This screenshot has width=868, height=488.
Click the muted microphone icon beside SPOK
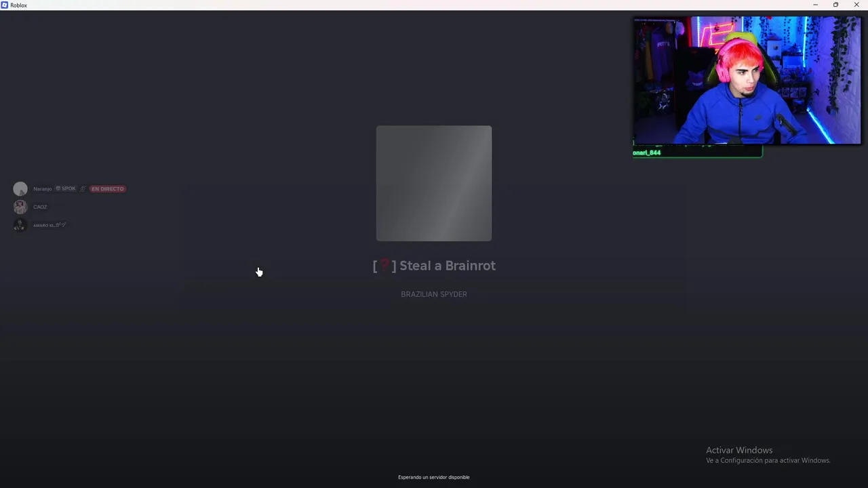coord(83,189)
